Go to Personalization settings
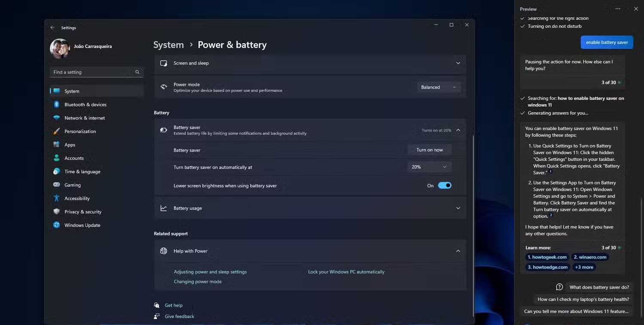The width and height of the screenshot is (644, 325). click(x=80, y=132)
